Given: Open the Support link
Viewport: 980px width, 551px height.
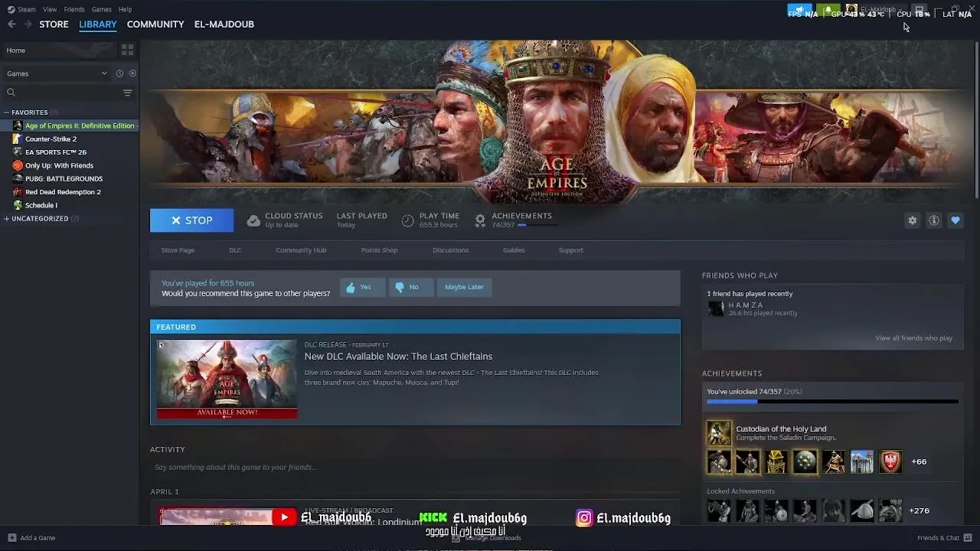Looking at the screenshot, I should click(570, 250).
